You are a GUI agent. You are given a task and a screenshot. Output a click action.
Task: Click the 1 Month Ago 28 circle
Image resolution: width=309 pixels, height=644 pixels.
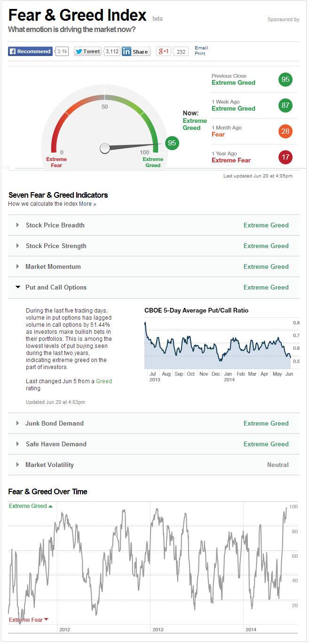click(x=285, y=131)
